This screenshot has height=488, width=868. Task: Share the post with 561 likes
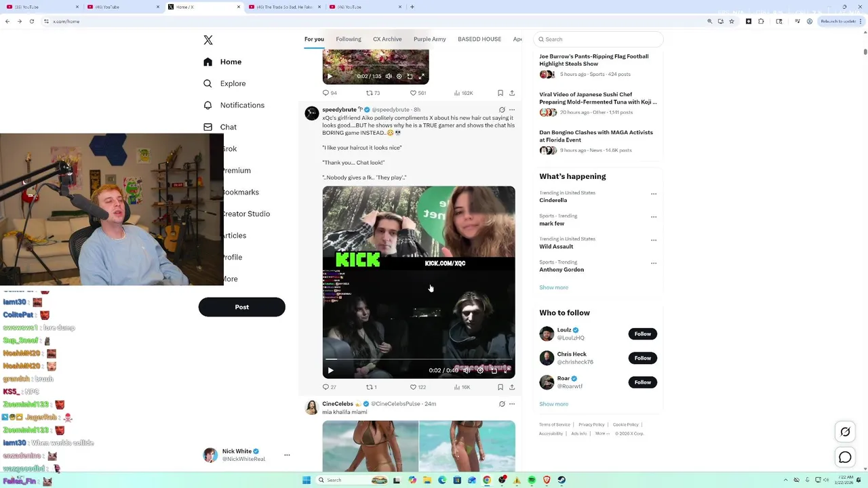click(512, 93)
